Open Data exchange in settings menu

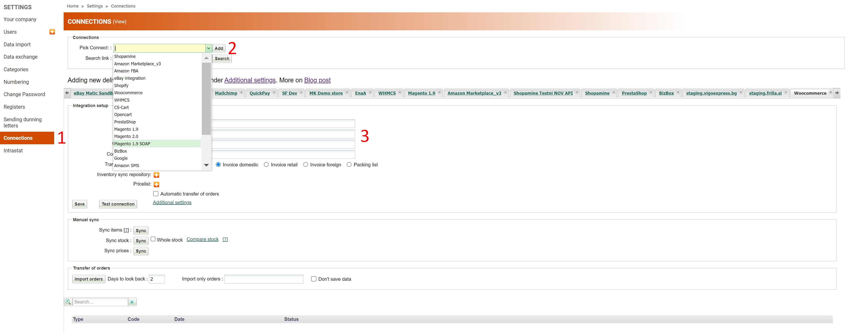(21, 57)
